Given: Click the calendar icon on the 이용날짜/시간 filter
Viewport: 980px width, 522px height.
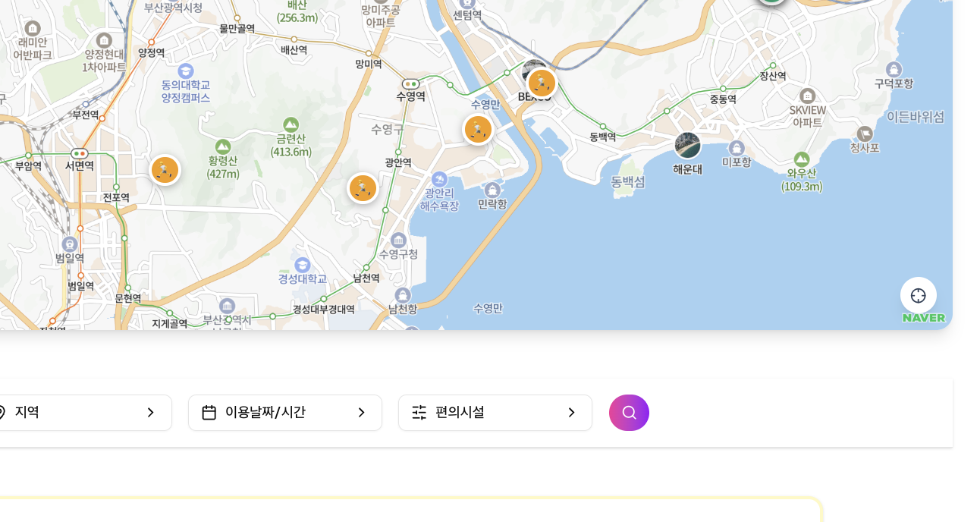Looking at the screenshot, I should point(209,413).
